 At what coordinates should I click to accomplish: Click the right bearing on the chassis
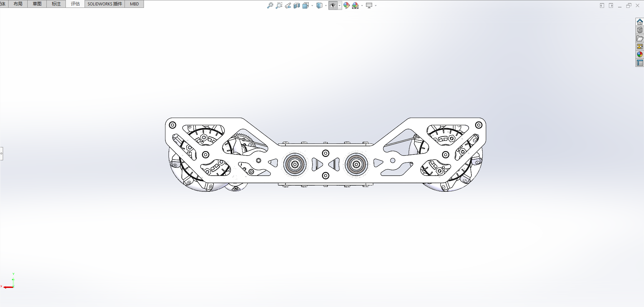point(356,164)
